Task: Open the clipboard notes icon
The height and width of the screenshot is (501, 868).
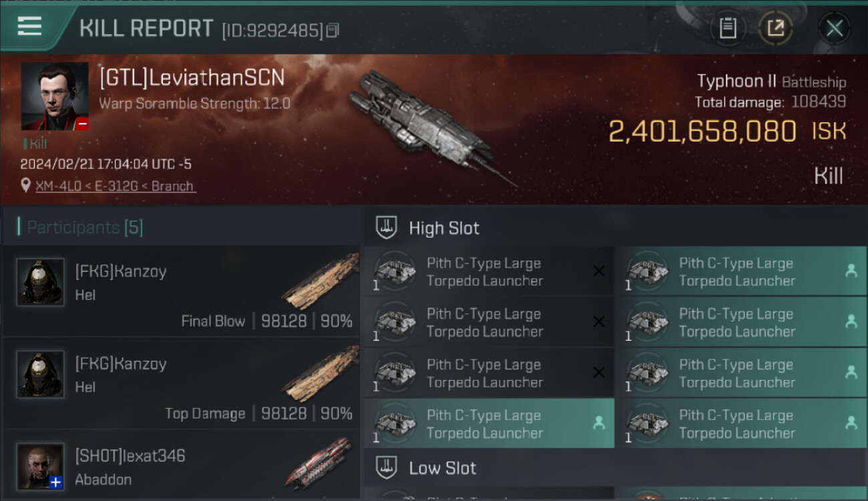Action: pos(727,28)
